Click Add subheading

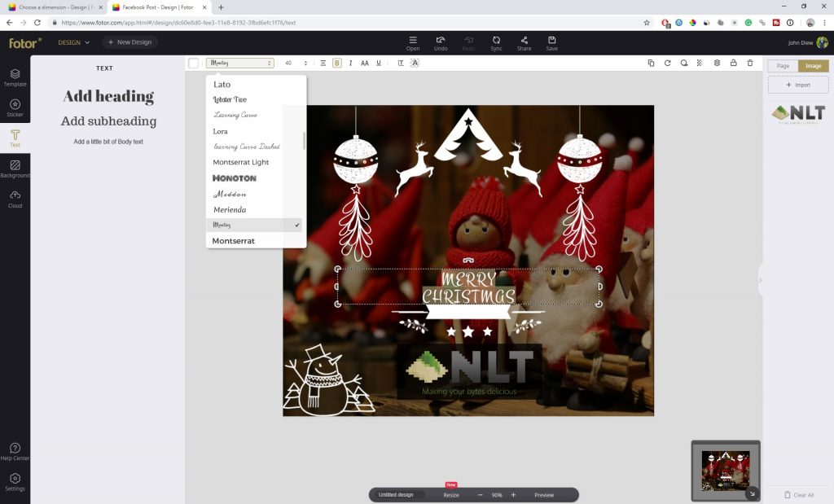(x=108, y=121)
